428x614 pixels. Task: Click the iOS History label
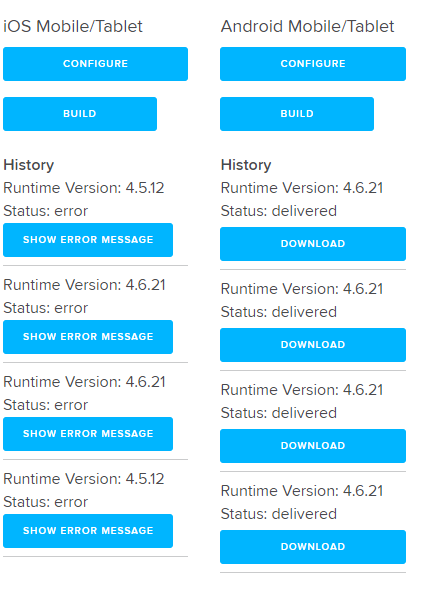(29, 165)
